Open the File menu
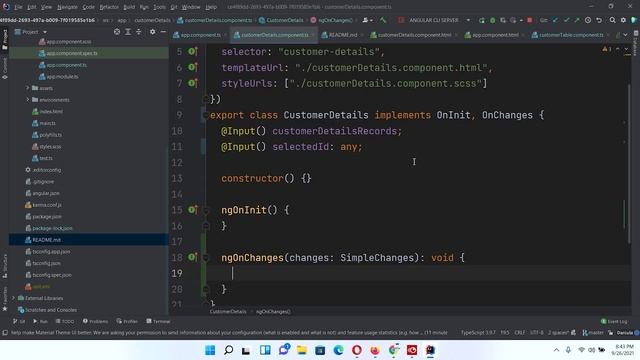The width and height of the screenshot is (640, 360). pos(18,7)
